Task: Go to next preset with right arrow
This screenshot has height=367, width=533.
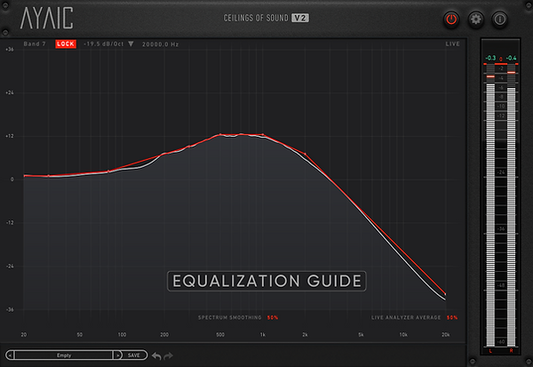Action: [x=118, y=355]
